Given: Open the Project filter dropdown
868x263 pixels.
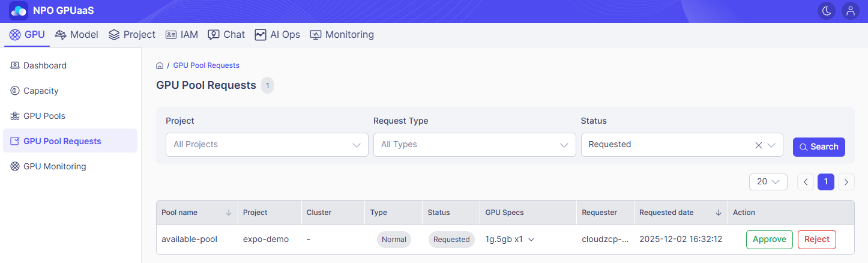Looking at the screenshot, I should pos(267,145).
